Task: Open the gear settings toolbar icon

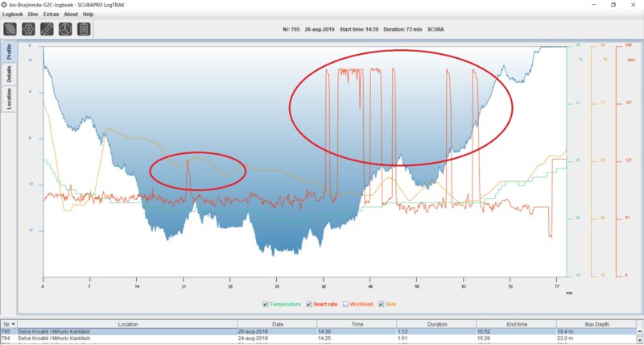Action: (29, 29)
